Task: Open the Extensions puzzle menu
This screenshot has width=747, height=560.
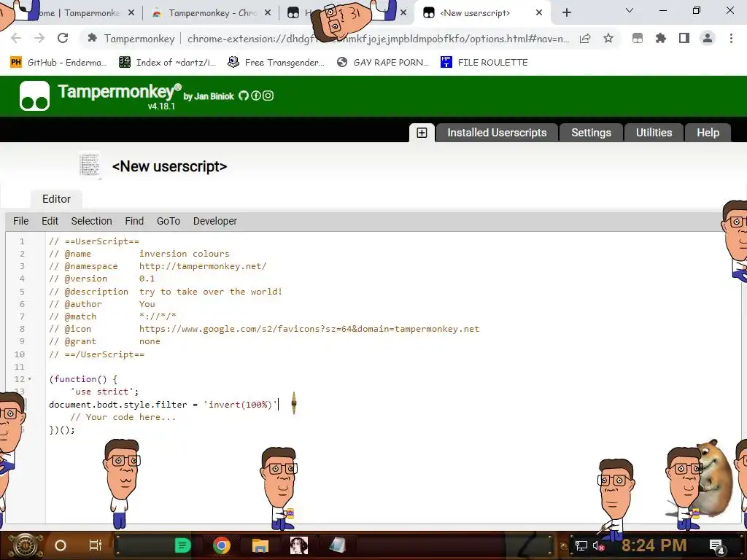Action: [661, 38]
